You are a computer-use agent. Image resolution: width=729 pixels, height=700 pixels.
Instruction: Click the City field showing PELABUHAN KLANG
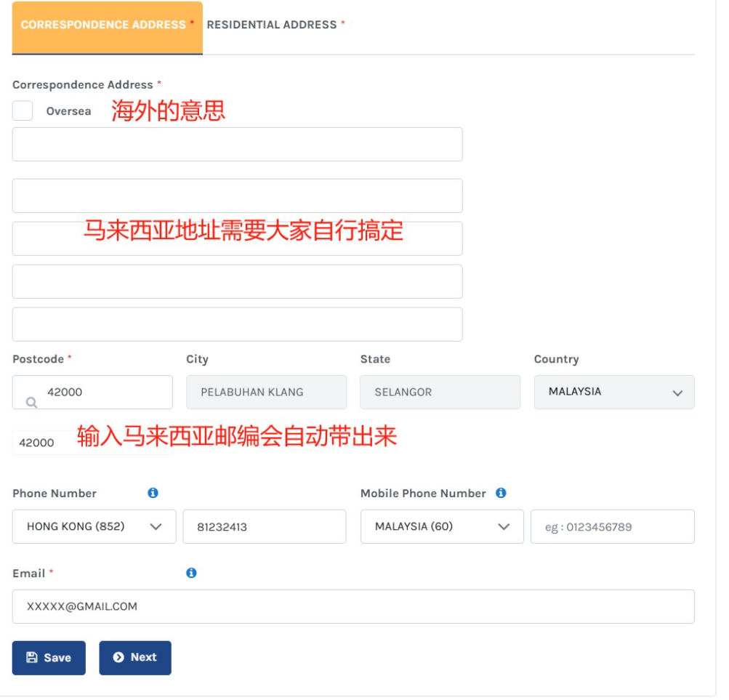pyautogui.click(x=267, y=392)
